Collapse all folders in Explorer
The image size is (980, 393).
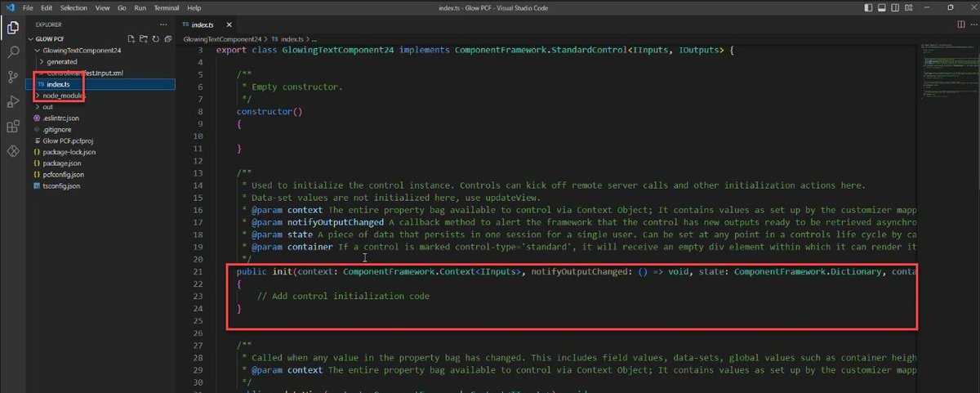click(x=168, y=38)
